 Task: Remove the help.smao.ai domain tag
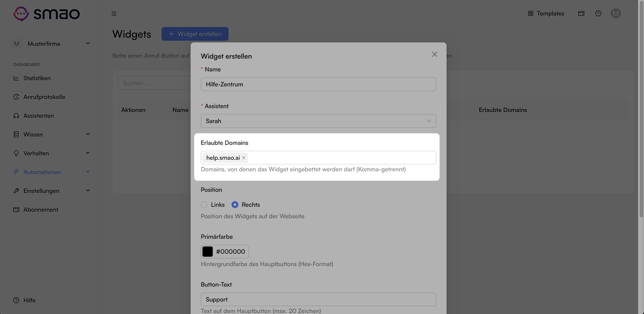click(244, 158)
